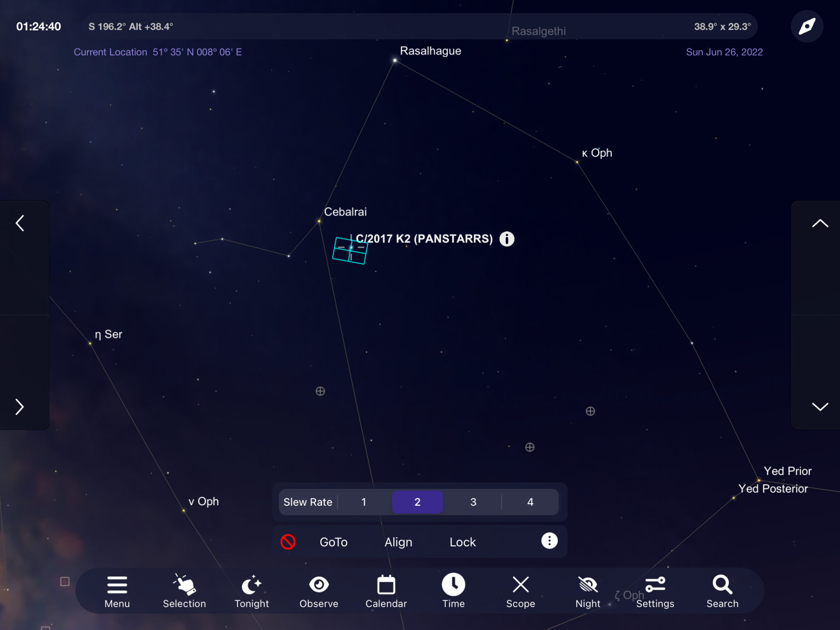Click the date Sun Jun 26, 2022
Image resolution: width=840 pixels, height=630 pixels.
click(x=724, y=52)
